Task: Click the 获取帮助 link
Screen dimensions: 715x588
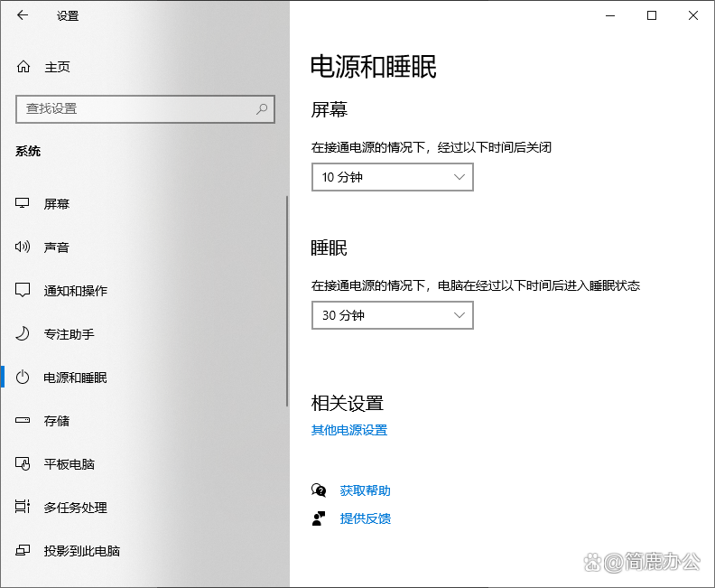Action: click(365, 491)
